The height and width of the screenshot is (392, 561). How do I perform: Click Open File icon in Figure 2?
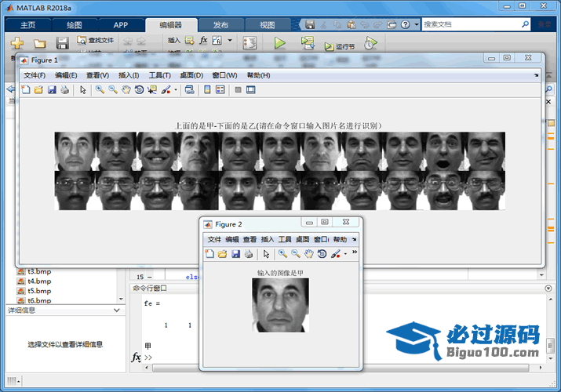coord(222,254)
